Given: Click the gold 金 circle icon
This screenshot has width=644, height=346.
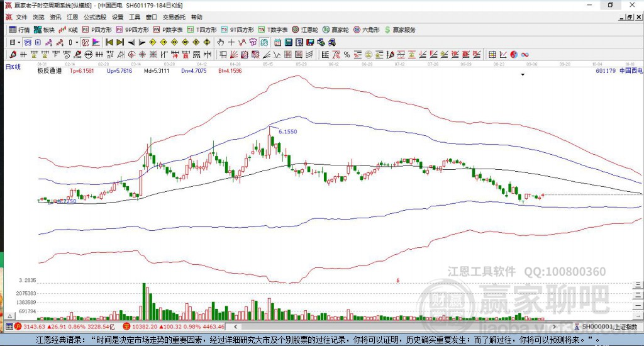Looking at the screenshot, I should (x=369, y=54).
